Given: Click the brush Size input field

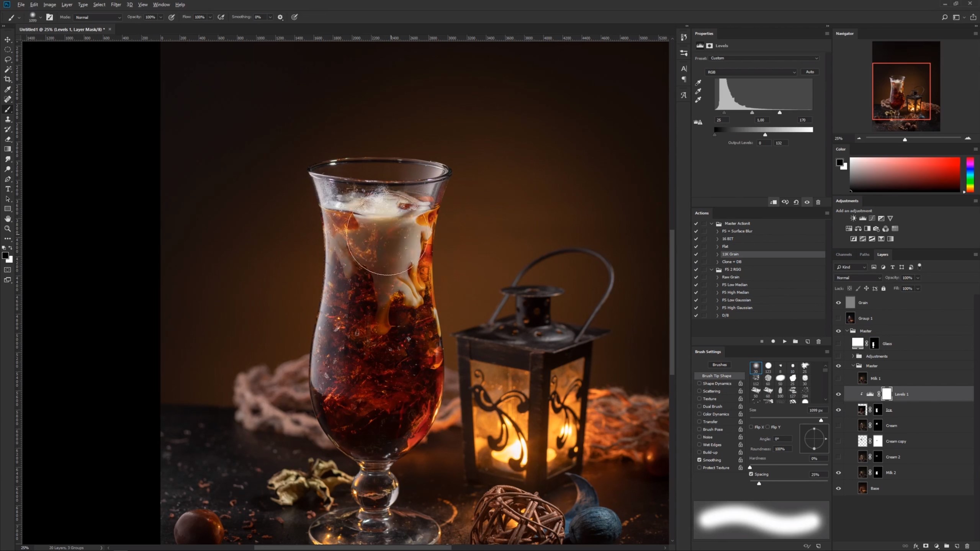Looking at the screenshot, I should click(x=816, y=410).
